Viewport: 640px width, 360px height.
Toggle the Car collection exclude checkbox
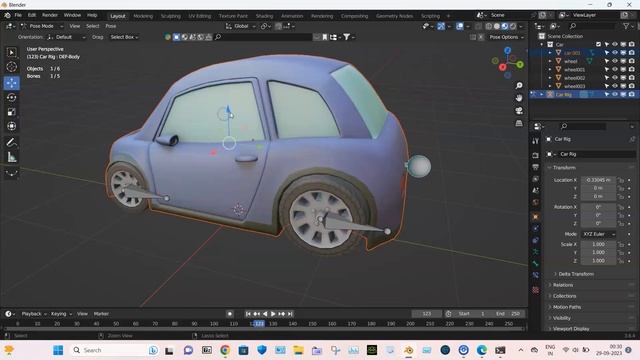(x=598, y=44)
